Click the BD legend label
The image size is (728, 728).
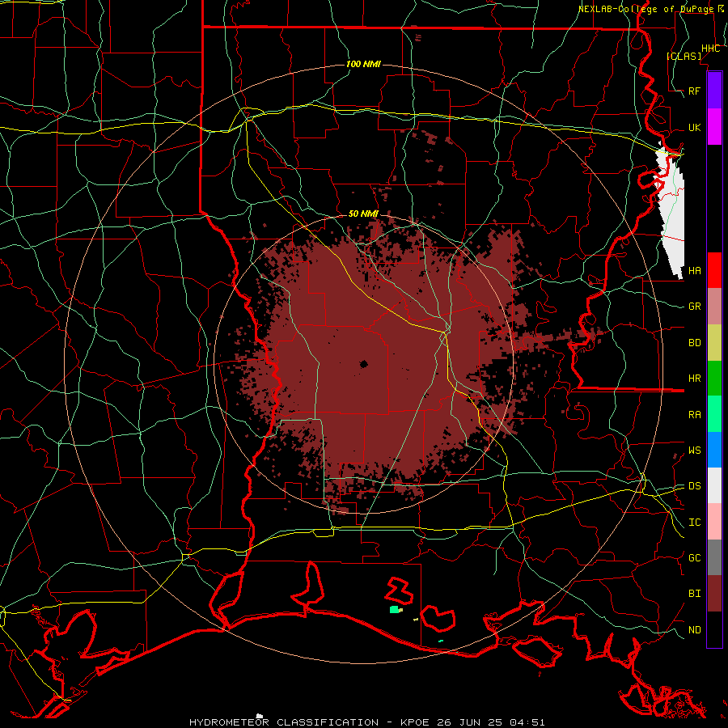pyautogui.click(x=694, y=343)
